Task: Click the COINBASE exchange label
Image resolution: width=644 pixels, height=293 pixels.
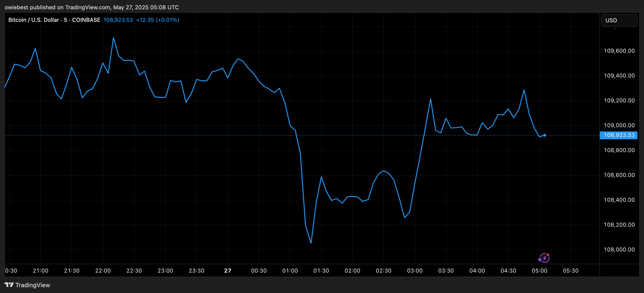Action: pos(86,20)
